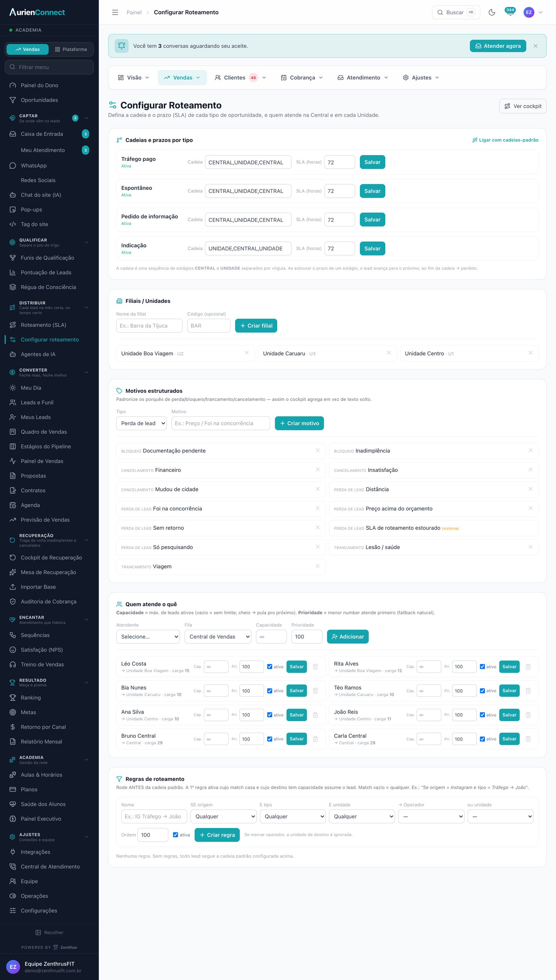Click Espontâneo SLA hours field
This screenshot has width=556, height=980.
pyautogui.click(x=339, y=191)
